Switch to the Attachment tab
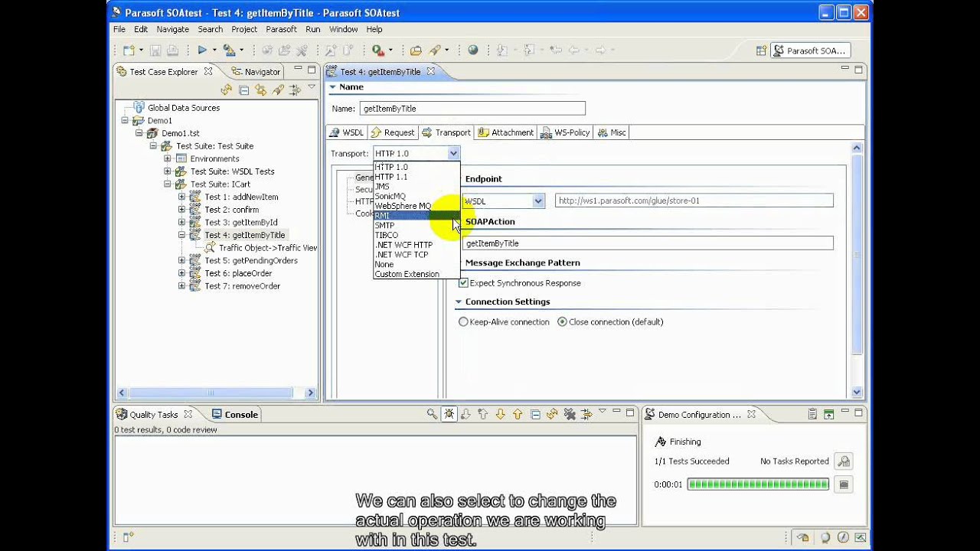The width and height of the screenshot is (980, 551). 505,132
